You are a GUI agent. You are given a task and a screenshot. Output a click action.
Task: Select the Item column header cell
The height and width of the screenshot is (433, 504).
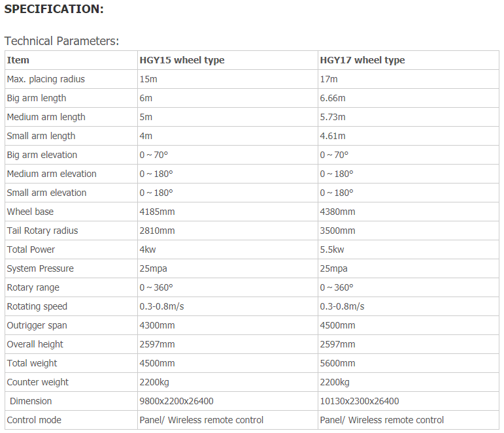tap(71, 60)
